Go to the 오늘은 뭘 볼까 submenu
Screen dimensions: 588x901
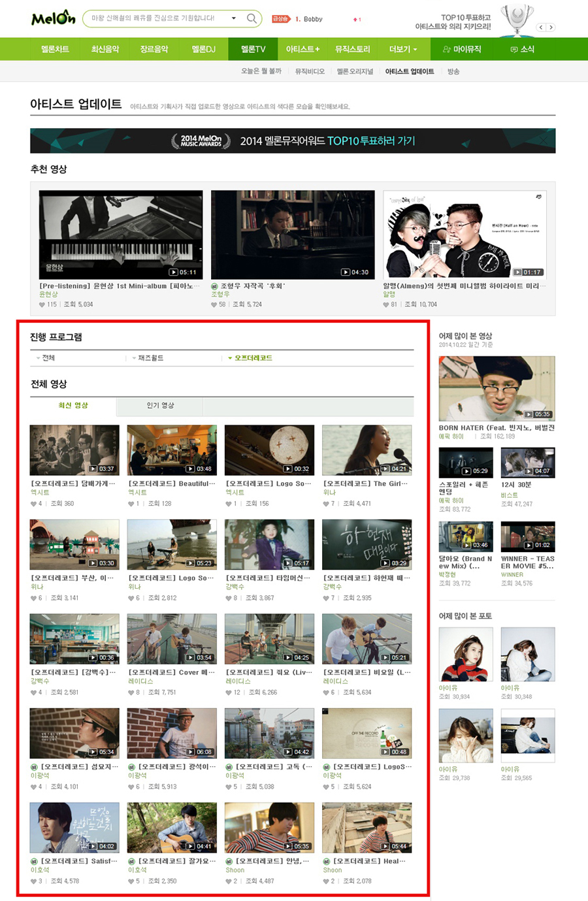click(x=261, y=71)
